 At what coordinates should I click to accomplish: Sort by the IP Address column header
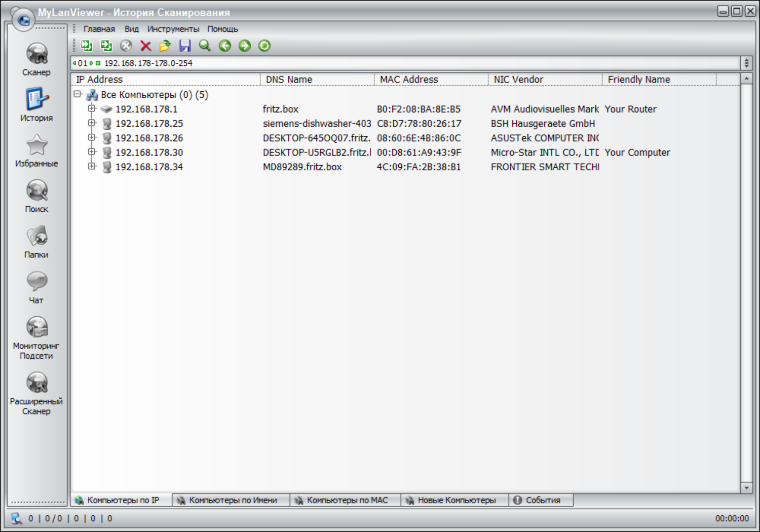166,80
